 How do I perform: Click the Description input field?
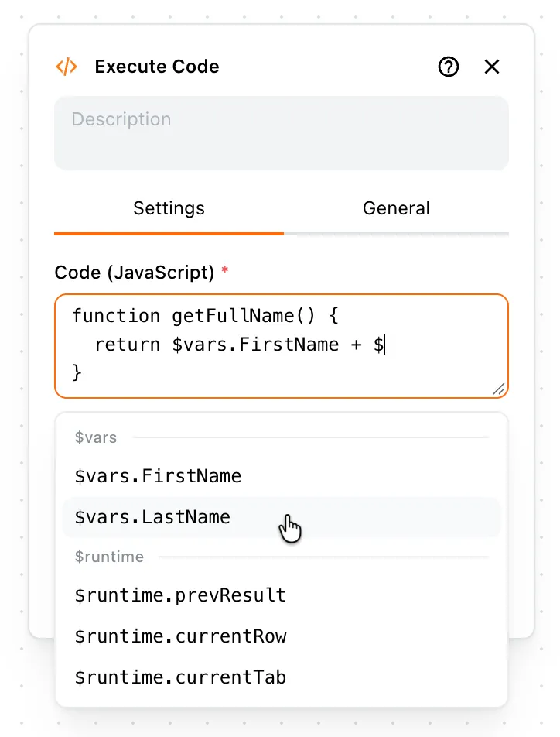pyautogui.click(x=282, y=133)
